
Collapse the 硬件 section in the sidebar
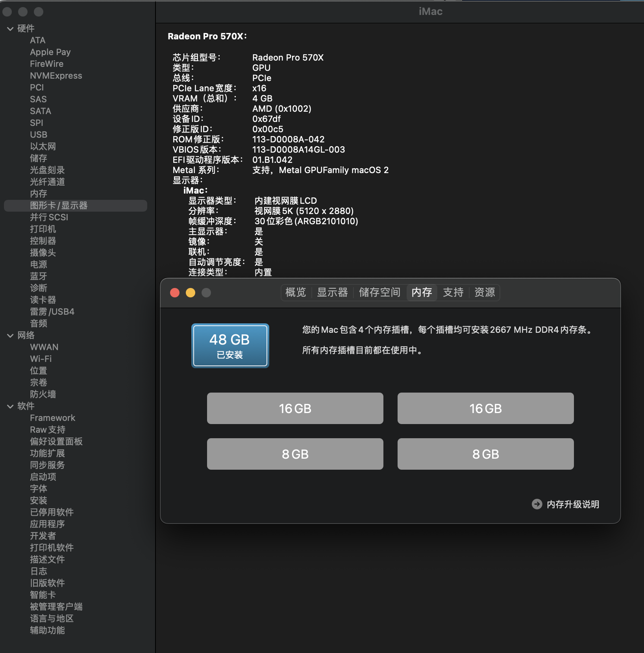pos(10,28)
